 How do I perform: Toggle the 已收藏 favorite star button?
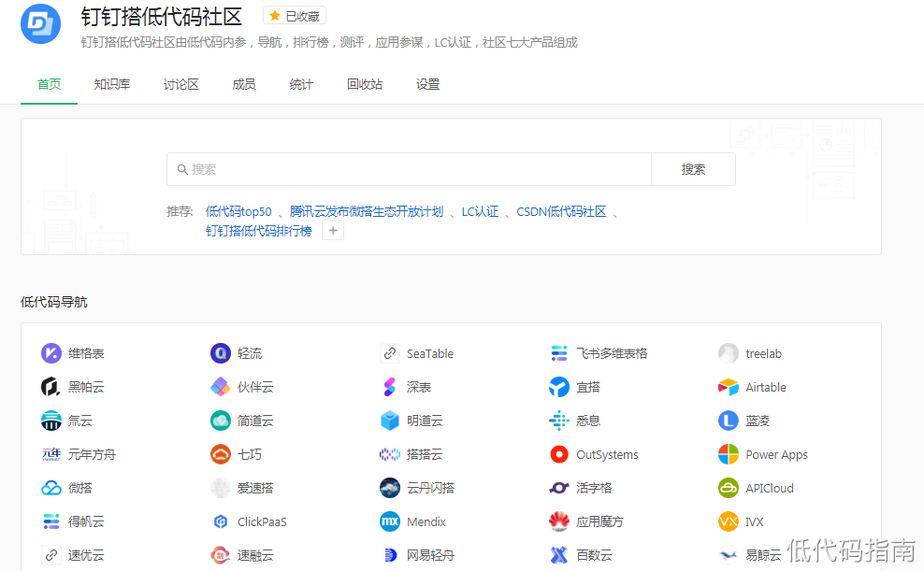pyautogui.click(x=295, y=16)
